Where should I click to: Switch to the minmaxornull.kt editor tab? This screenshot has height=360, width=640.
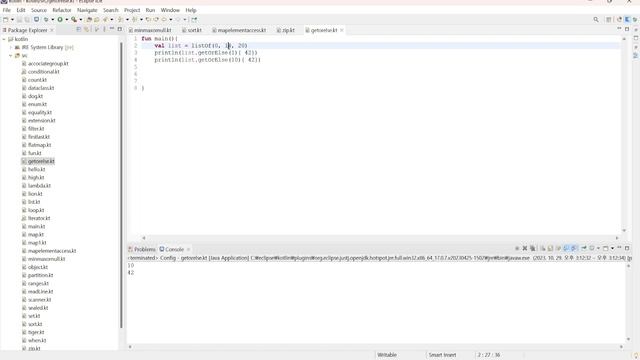pos(150,30)
